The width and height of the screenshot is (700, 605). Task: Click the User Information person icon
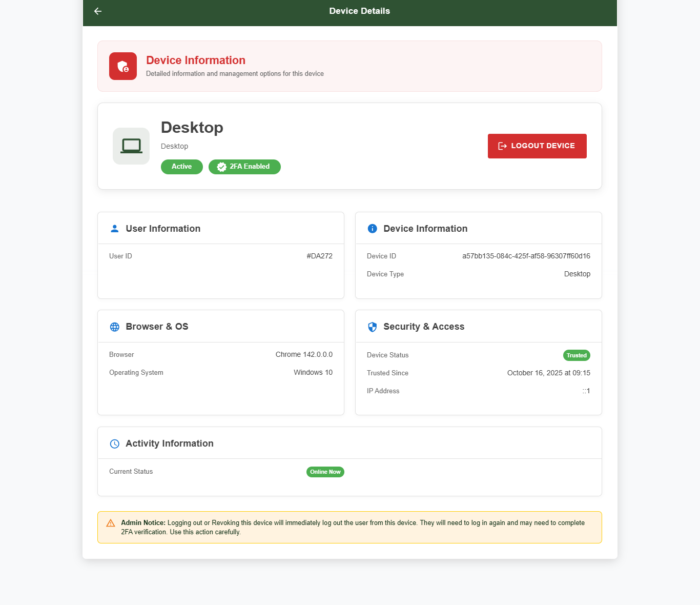(x=115, y=229)
